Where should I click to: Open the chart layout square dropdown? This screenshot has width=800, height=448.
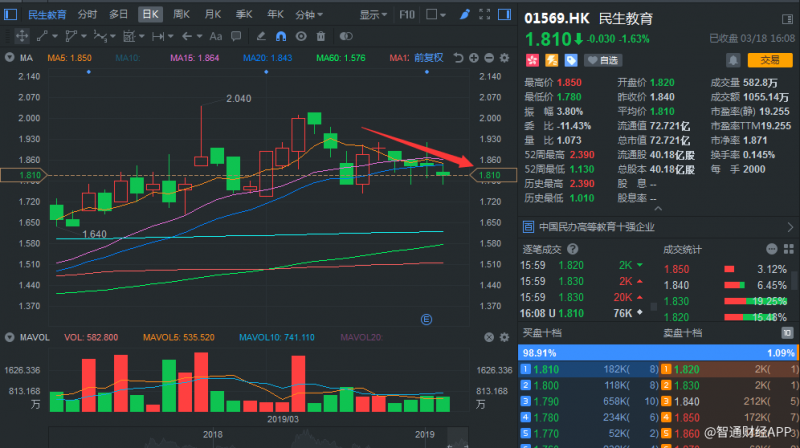click(x=436, y=14)
